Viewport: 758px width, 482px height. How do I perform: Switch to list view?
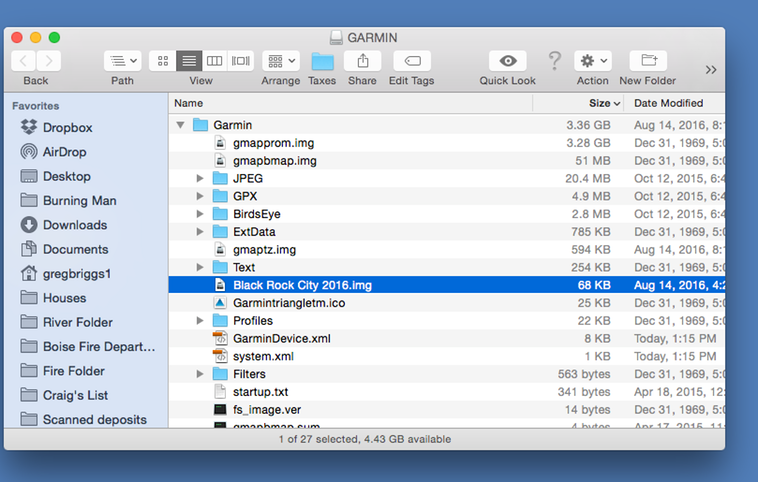click(189, 61)
